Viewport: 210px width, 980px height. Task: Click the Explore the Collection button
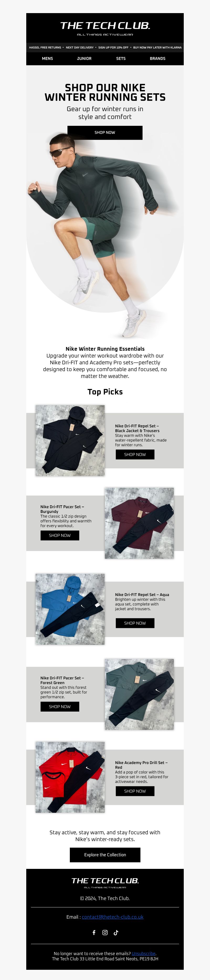point(105,854)
